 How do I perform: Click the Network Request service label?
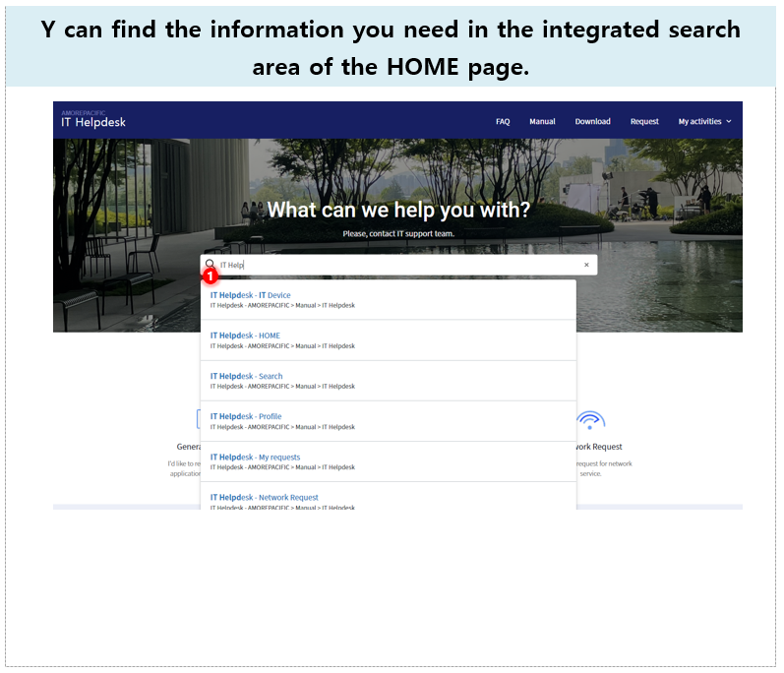599,447
